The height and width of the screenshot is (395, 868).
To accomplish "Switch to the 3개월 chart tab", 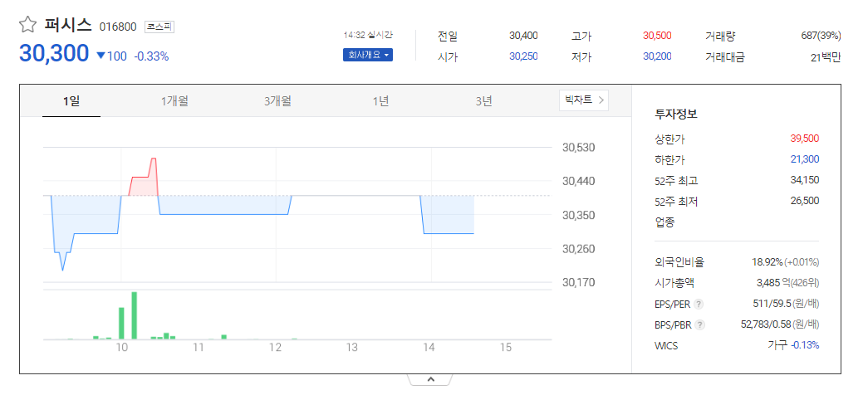I will click(x=278, y=100).
